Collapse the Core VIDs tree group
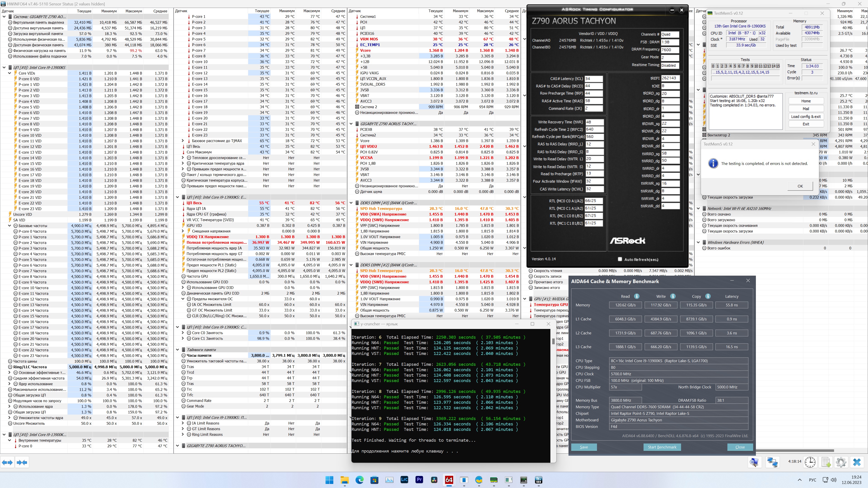 (x=10, y=73)
